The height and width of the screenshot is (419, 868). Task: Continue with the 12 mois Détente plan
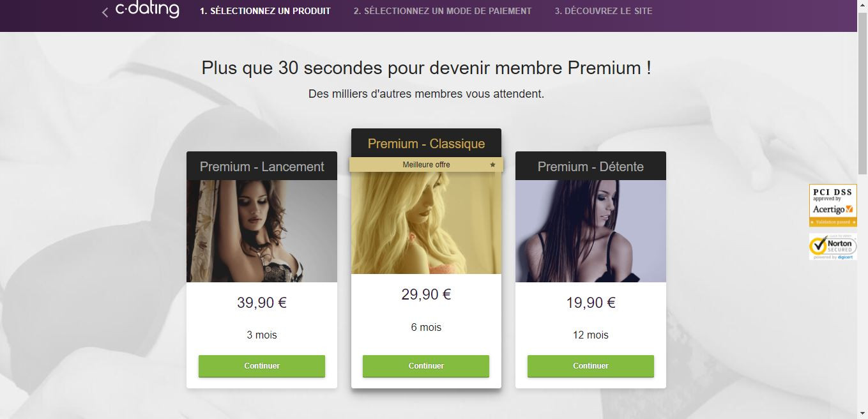coord(591,366)
